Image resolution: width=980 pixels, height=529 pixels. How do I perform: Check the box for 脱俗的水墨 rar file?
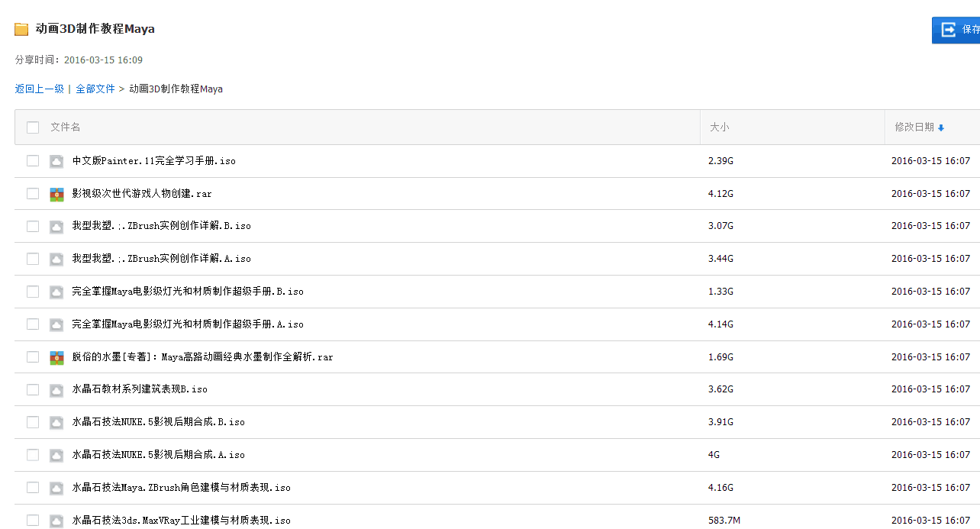click(33, 356)
